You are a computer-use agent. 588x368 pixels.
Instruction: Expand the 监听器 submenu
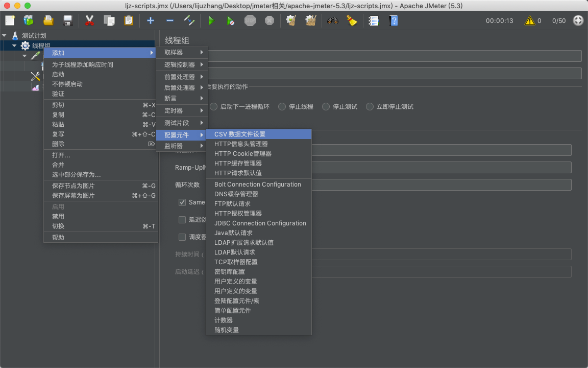tap(182, 146)
